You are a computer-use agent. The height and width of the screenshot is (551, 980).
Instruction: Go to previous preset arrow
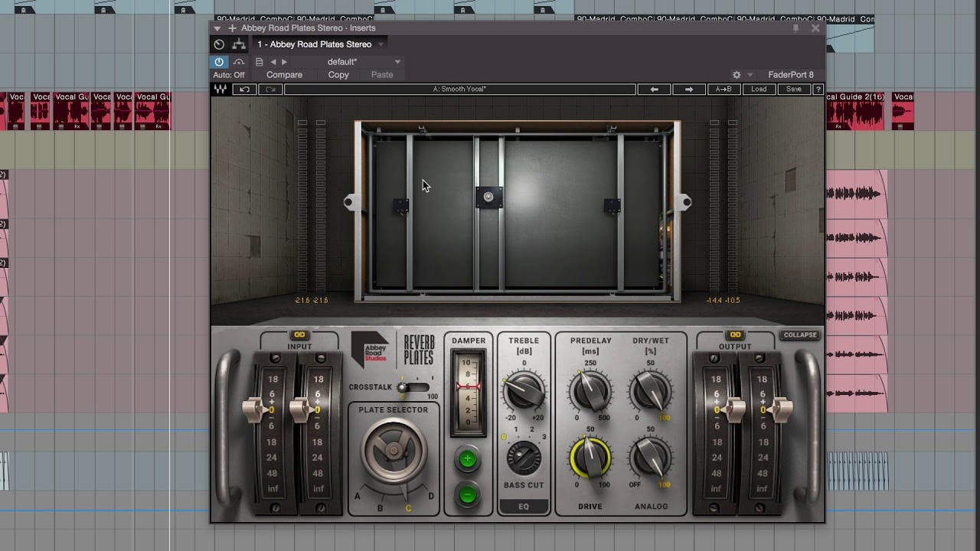[x=273, y=62]
